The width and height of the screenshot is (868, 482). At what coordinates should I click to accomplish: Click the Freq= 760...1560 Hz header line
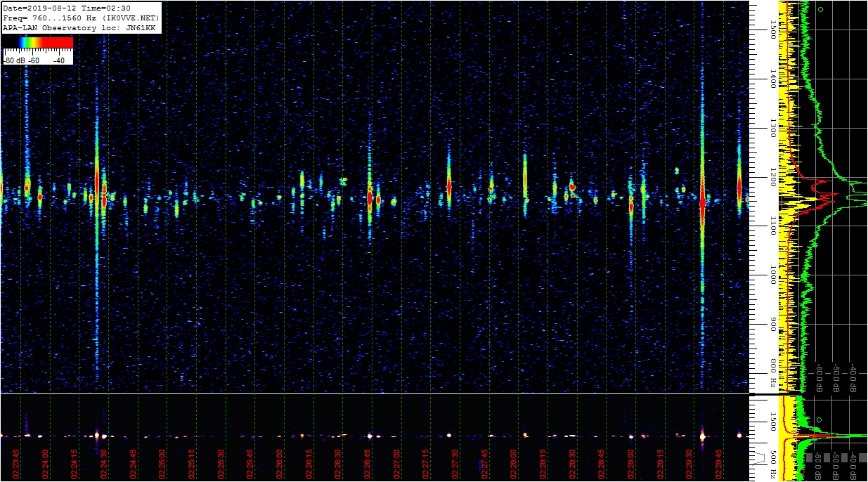pos(79,18)
